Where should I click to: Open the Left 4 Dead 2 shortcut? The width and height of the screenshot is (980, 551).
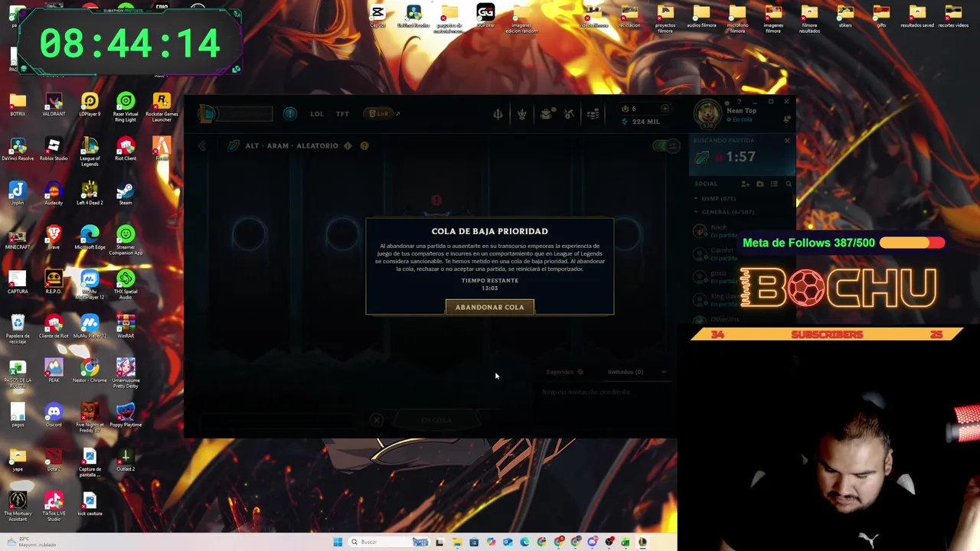coord(90,194)
